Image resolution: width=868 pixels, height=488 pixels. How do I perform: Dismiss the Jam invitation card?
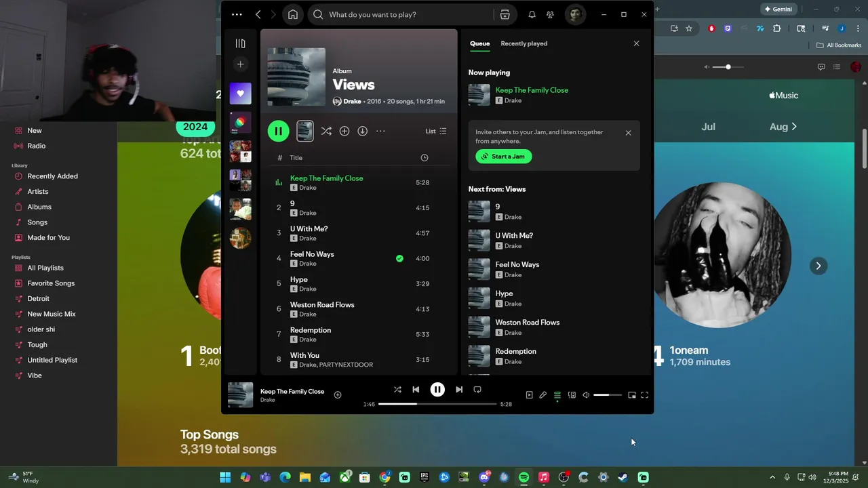pos(628,133)
